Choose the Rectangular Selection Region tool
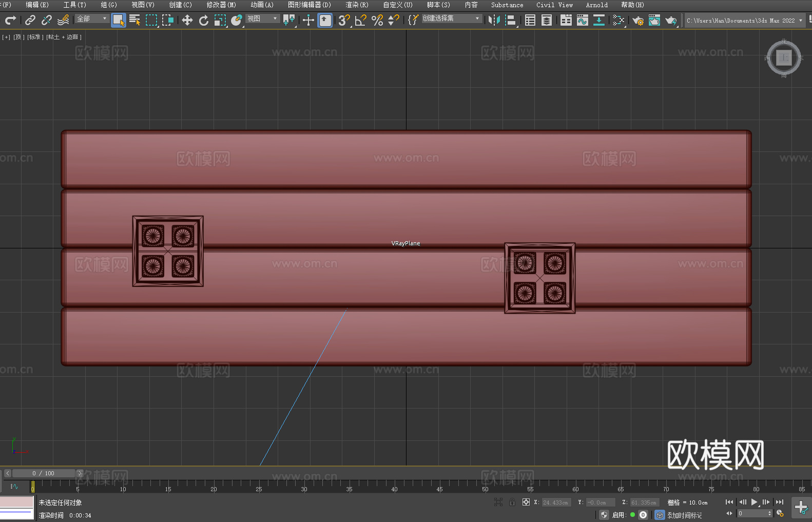 tap(151, 20)
